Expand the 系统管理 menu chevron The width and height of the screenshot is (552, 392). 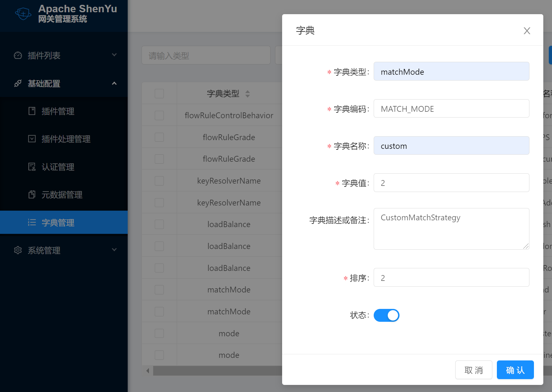[114, 250]
